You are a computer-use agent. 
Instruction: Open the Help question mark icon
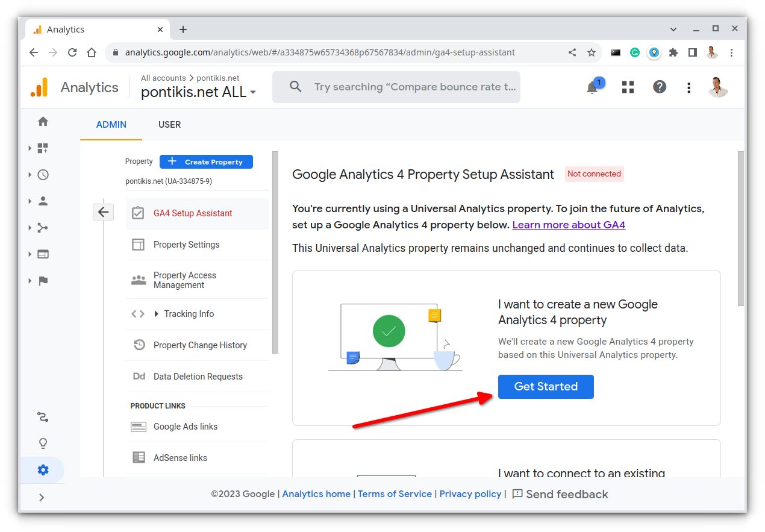point(660,87)
